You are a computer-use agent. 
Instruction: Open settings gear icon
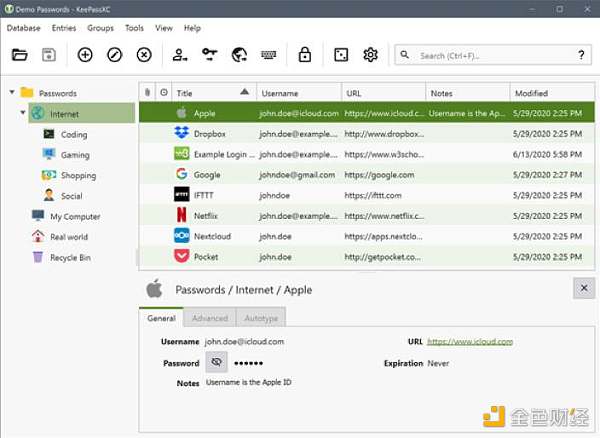point(370,55)
